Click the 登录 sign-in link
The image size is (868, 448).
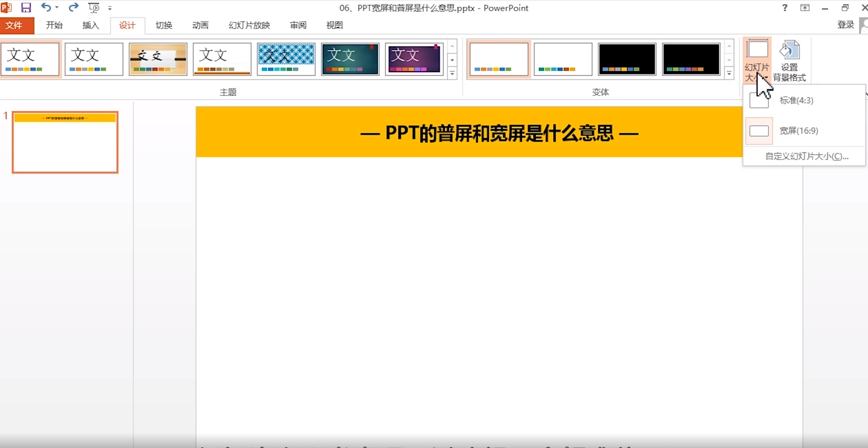[x=846, y=25]
